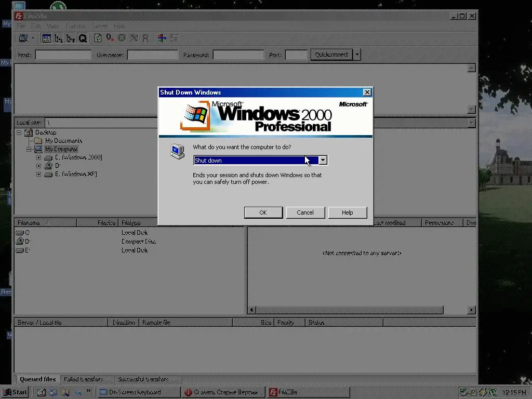Click the remote list scrollbar left arrow
Viewport: 532px width, 399px height.
pyautogui.click(x=252, y=310)
